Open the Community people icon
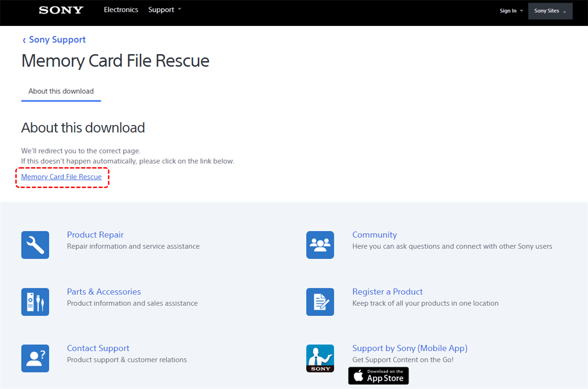Viewport: 588px width, 389px height. [x=320, y=245]
